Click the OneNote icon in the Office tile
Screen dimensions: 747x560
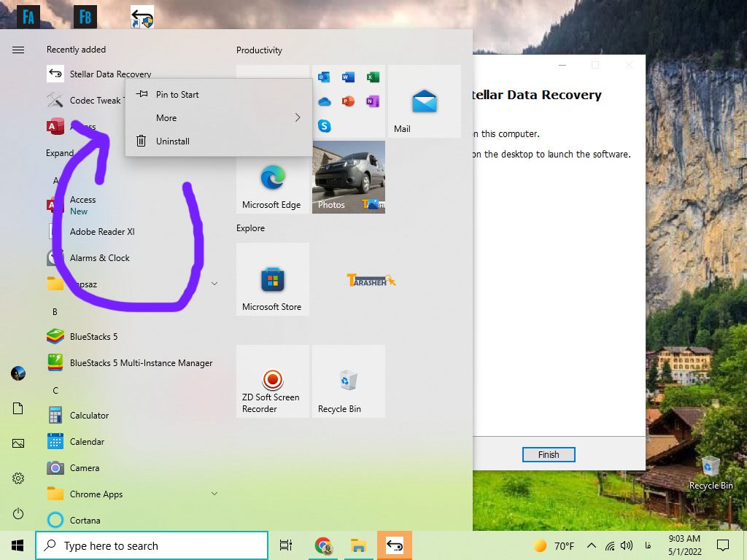(373, 101)
